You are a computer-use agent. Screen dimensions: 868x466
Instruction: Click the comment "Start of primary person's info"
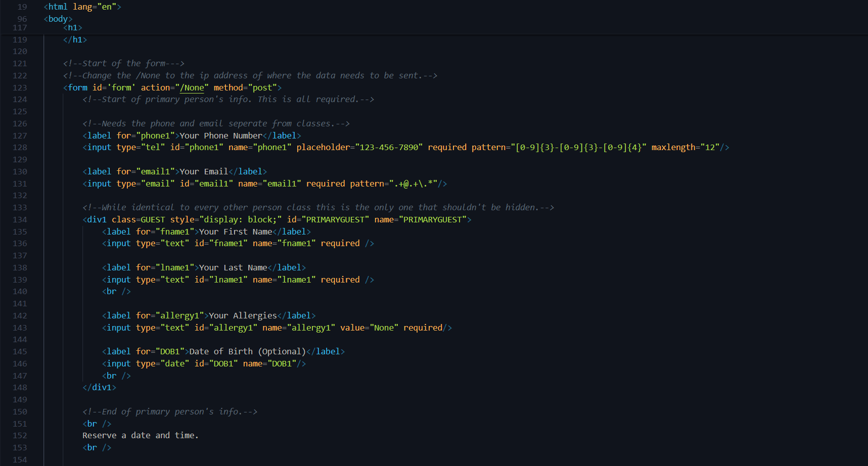(x=229, y=100)
